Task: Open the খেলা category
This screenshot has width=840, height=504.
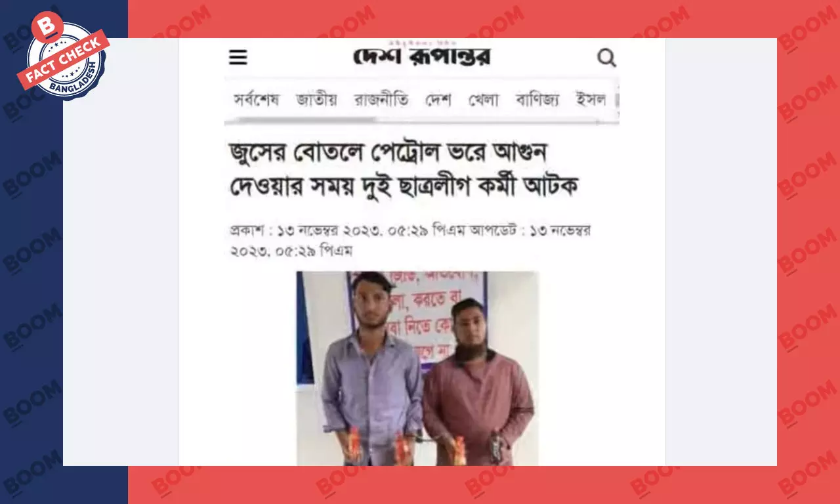Action: point(483,100)
